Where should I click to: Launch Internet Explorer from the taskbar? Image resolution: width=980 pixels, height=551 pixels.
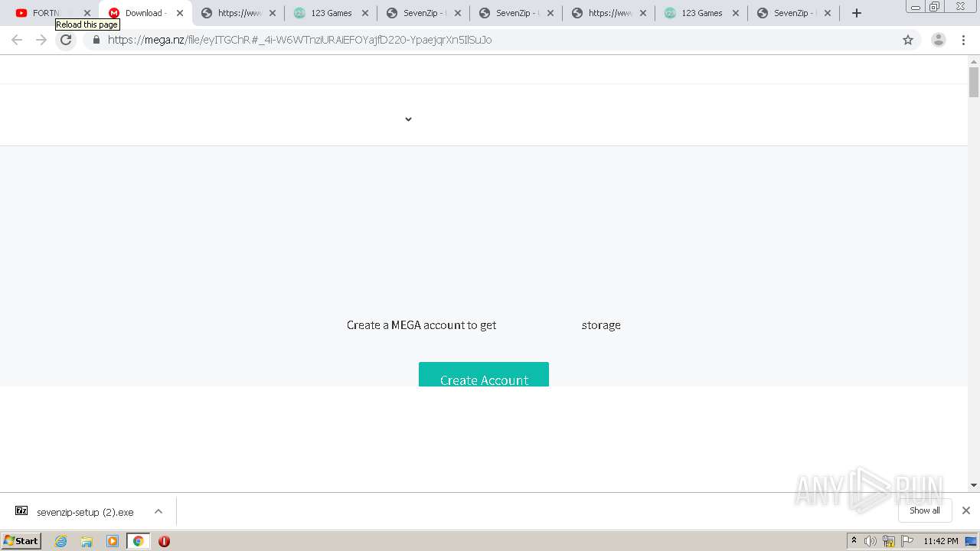[61, 541]
